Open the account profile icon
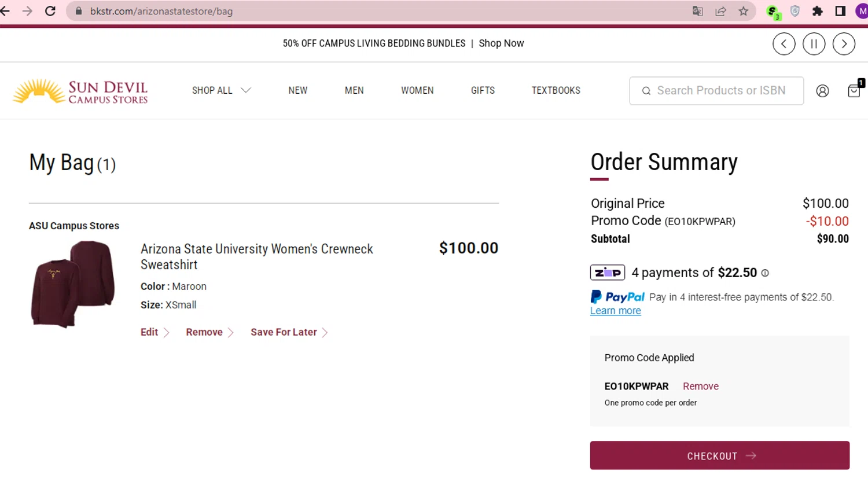868x478 pixels. click(822, 91)
